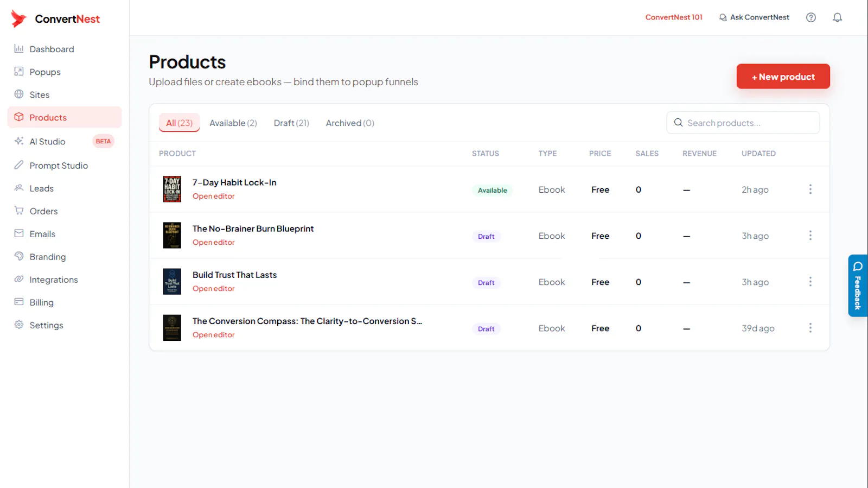Open options menu for The No-Brainer Burn Blueprint
The height and width of the screenshot is (488, 868).
point(810,236)
